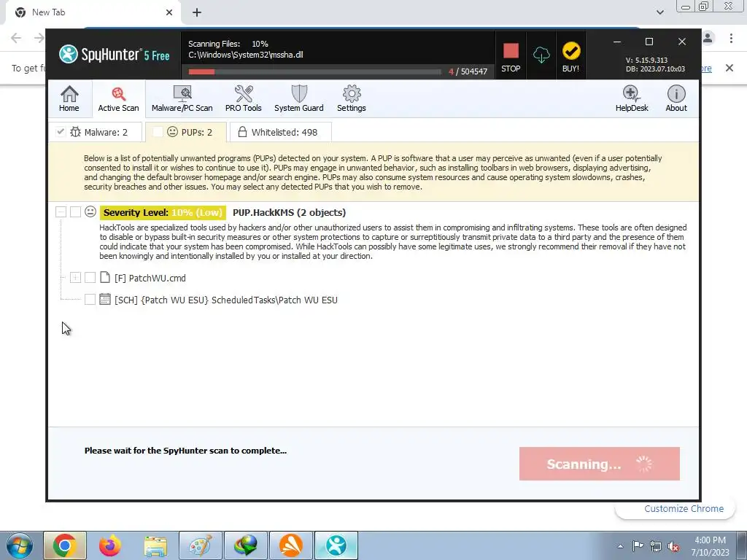Click the scanned path C:\Windows\System32\mssha.dll
Screen dimensions: 747x560
(246, 55)
